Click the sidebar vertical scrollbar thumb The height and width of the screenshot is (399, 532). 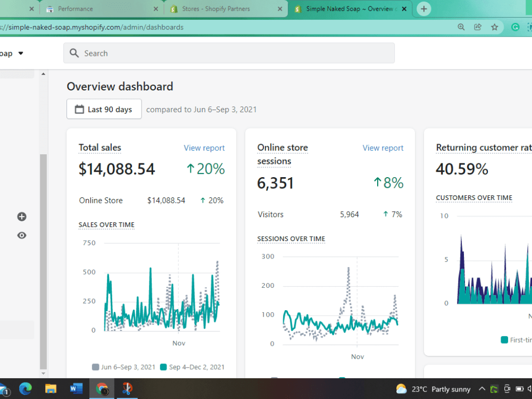pos(43,261)
